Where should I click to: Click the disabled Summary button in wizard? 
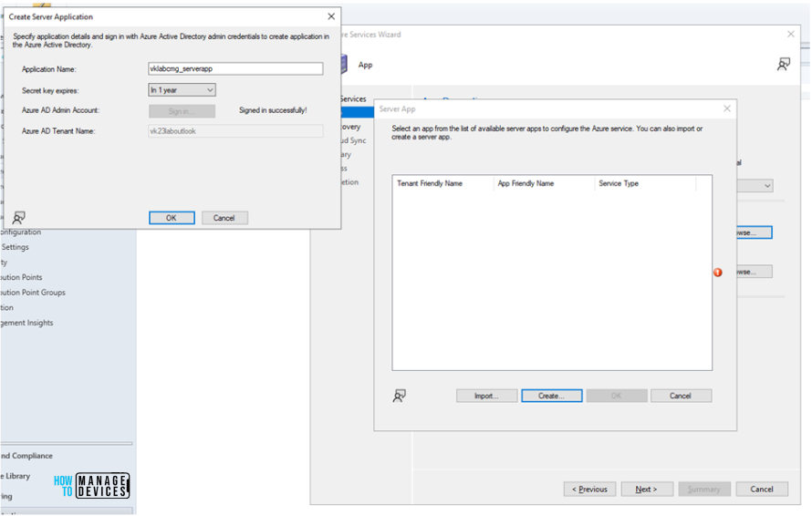click(704, 489)
